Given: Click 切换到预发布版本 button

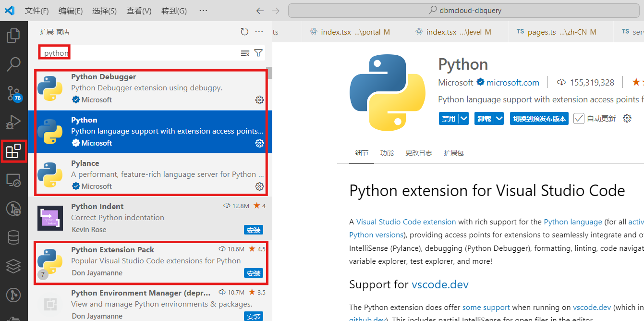Looking at the screenshot, I should (x=539, y=118).
